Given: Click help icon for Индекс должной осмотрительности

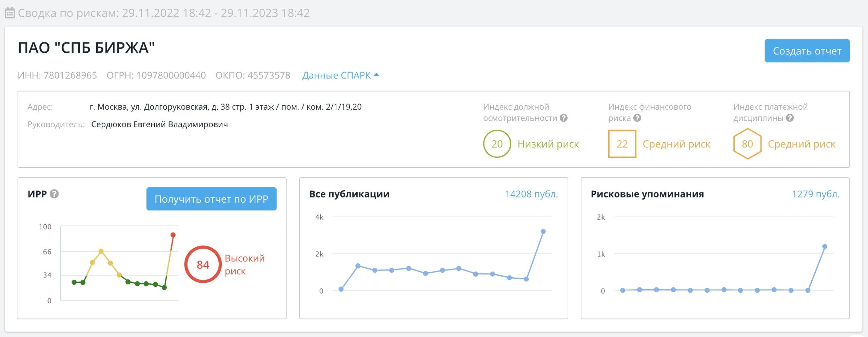Looking at the screenshot, I should point(564,118).
